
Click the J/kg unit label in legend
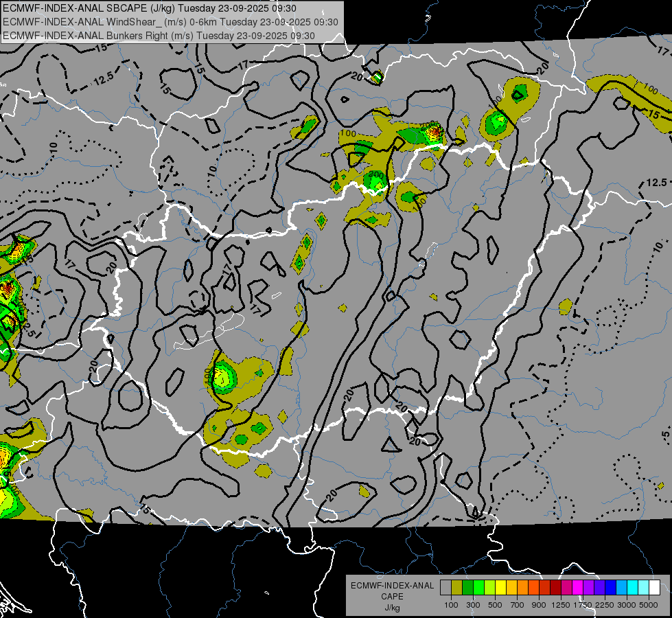pyautogui.click(x=392, y=608)
